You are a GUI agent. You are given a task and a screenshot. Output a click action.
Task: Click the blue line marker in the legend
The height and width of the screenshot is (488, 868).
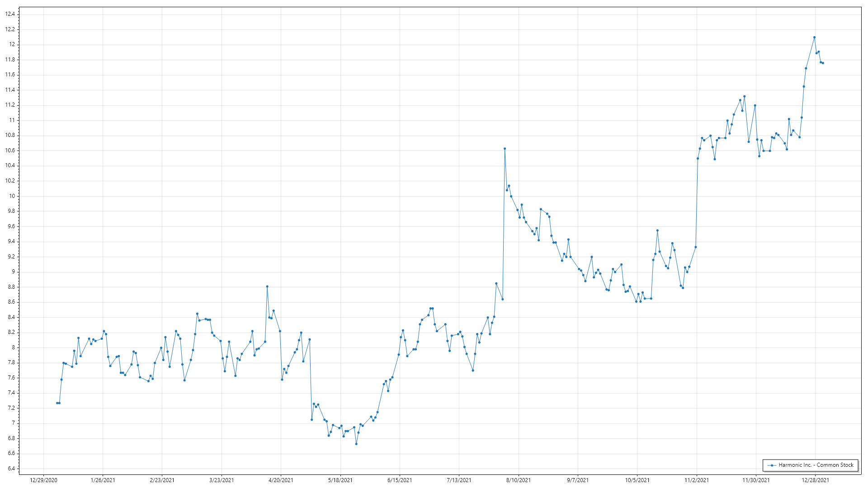[x=772, y=465]
